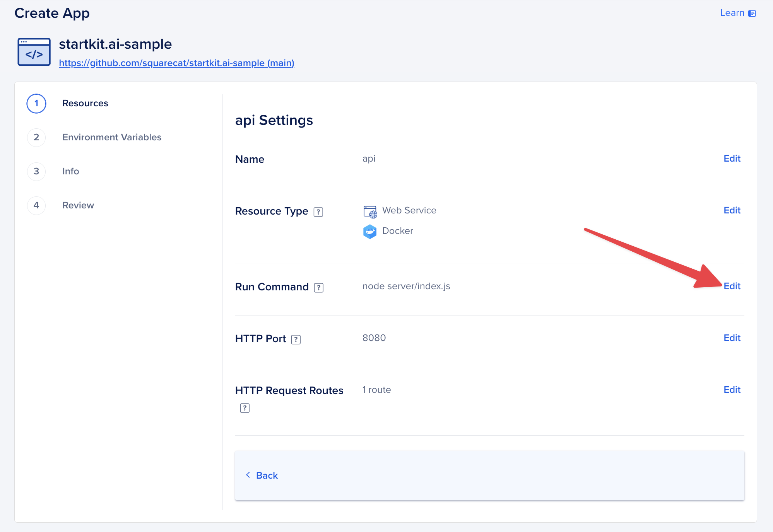Open the Info step

point(70,171)
